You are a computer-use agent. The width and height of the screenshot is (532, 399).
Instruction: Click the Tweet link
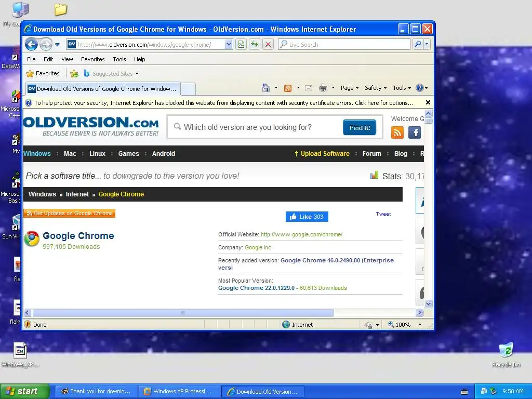coord(383,214)
